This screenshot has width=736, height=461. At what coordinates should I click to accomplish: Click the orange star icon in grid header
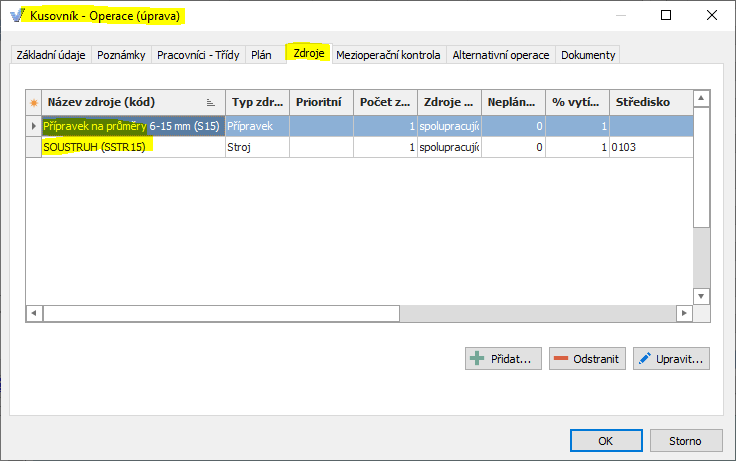point(34,102)
